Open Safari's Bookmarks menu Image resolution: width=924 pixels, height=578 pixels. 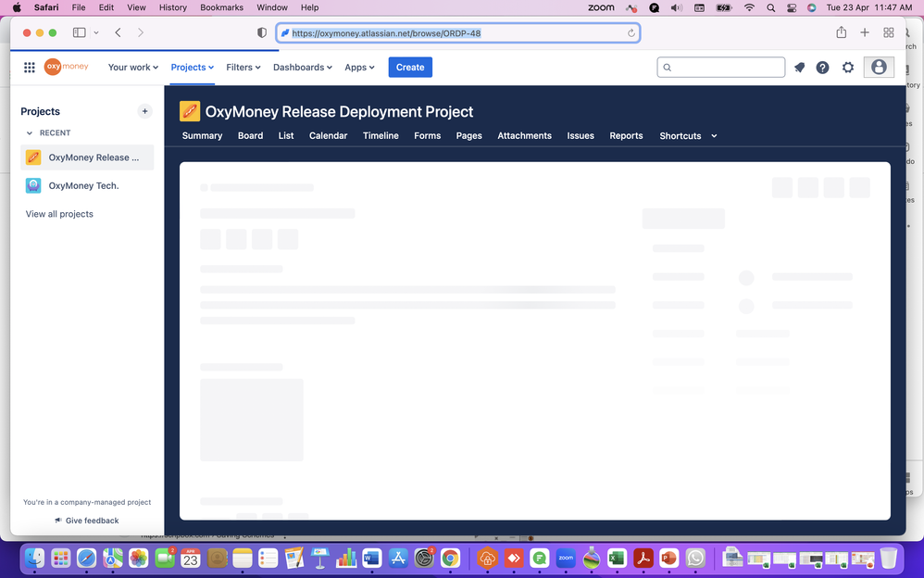[221, 7]
